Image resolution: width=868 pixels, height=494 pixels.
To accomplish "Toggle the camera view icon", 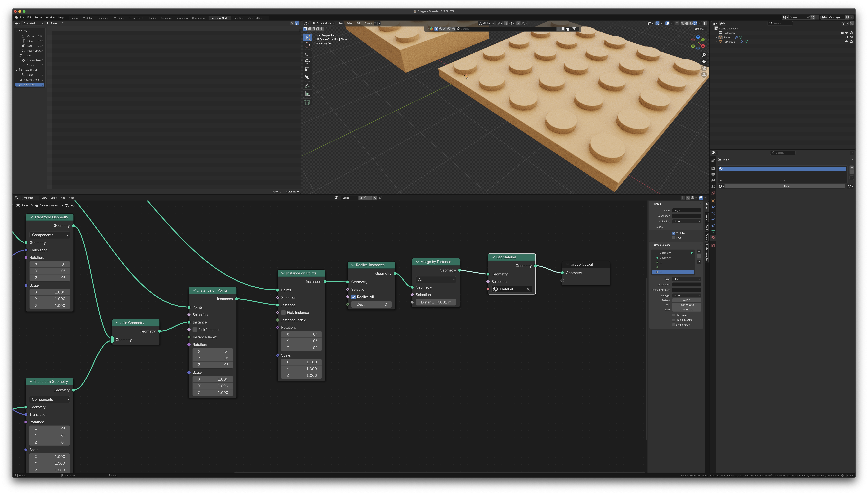I will 704,68.
